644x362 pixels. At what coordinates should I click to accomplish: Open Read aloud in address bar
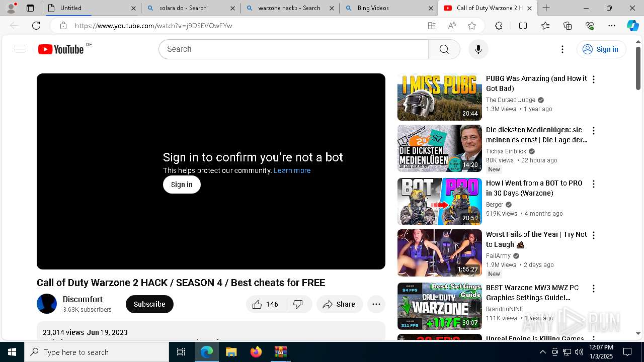pos(452,26)
